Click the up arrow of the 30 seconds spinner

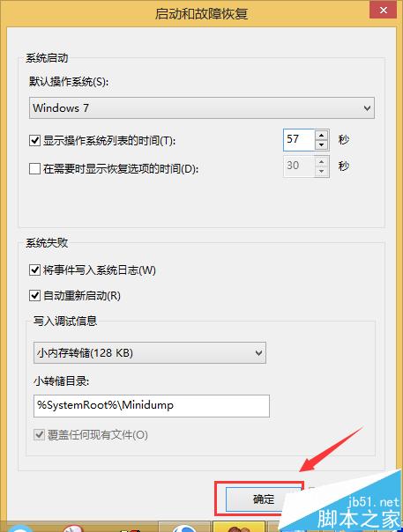click(x=322, y=161)
